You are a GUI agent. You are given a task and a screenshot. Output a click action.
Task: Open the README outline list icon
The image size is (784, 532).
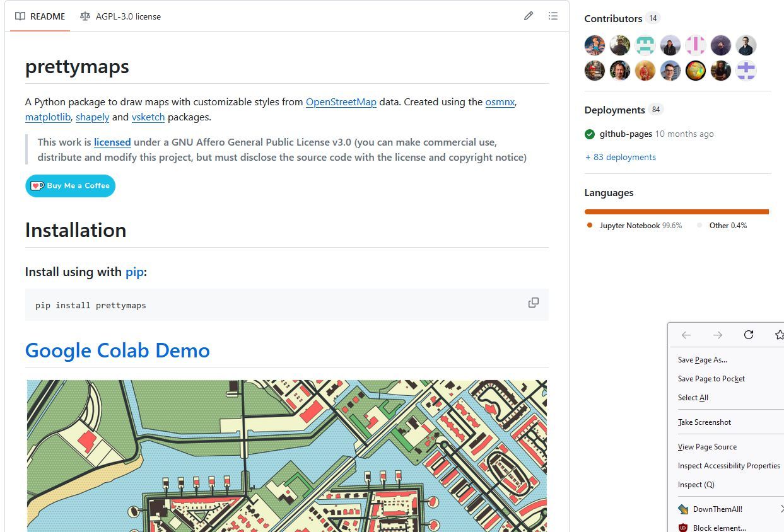coord(553,16)
